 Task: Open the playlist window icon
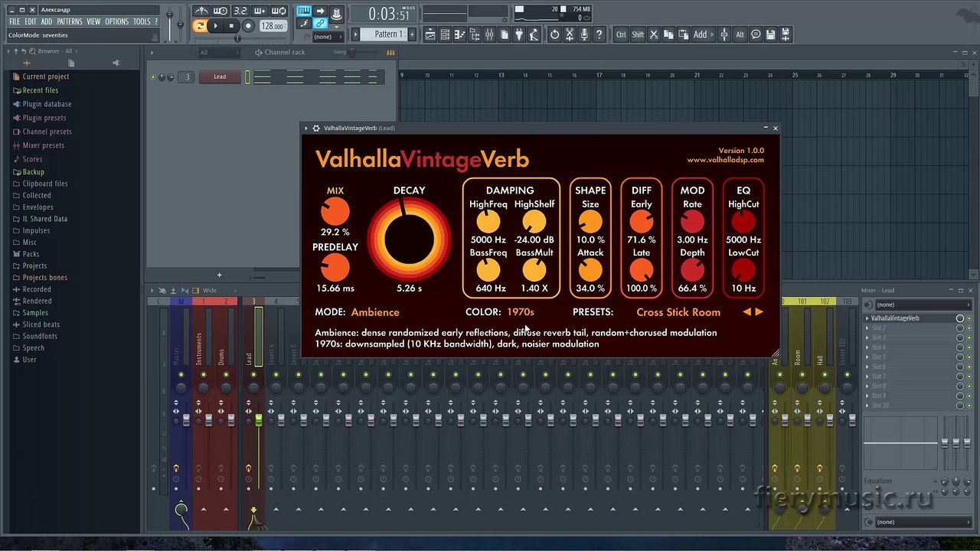pyautogui.click(x=431, y=34)
